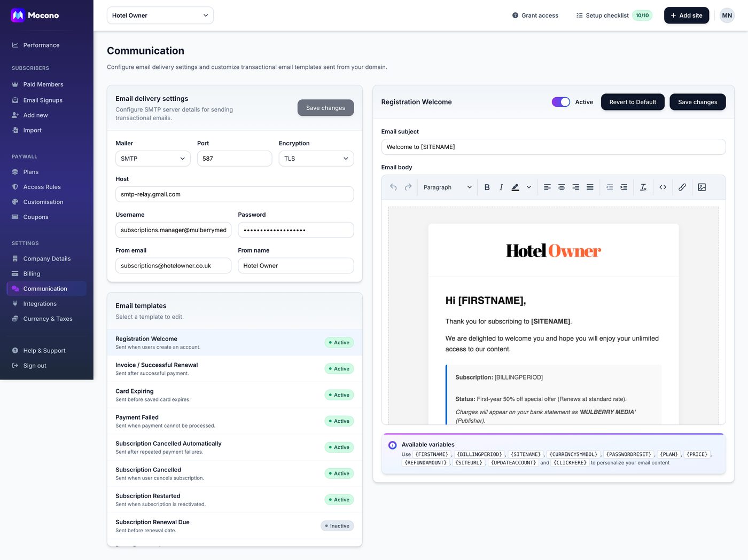748x560 pixels.
Task: Click the Help & Support question icon
Action: (15, 351)
